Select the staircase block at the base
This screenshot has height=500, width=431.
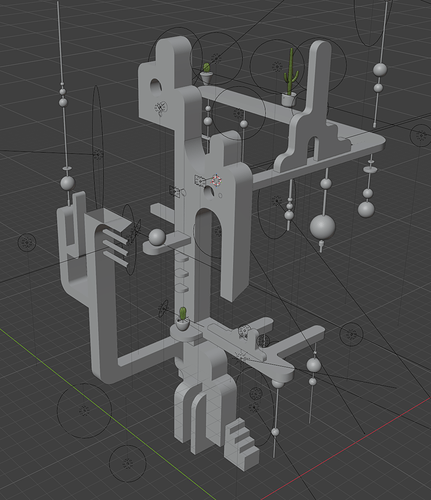pos(241,444)
